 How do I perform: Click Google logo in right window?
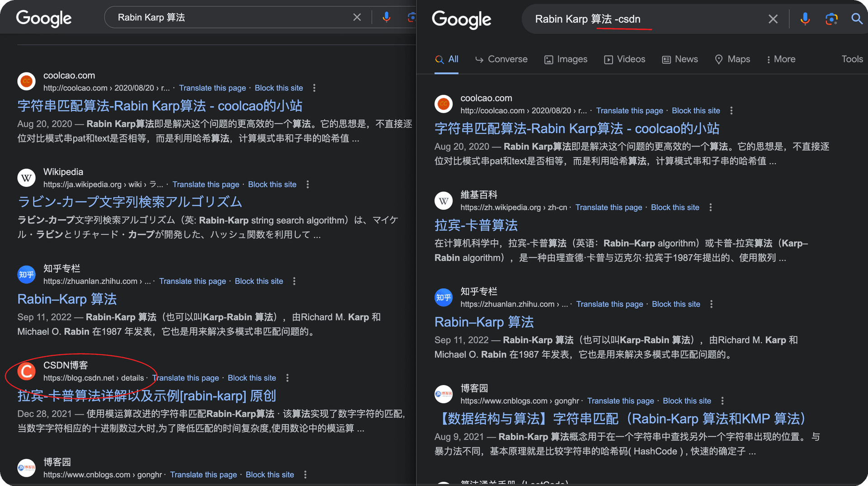462,19
